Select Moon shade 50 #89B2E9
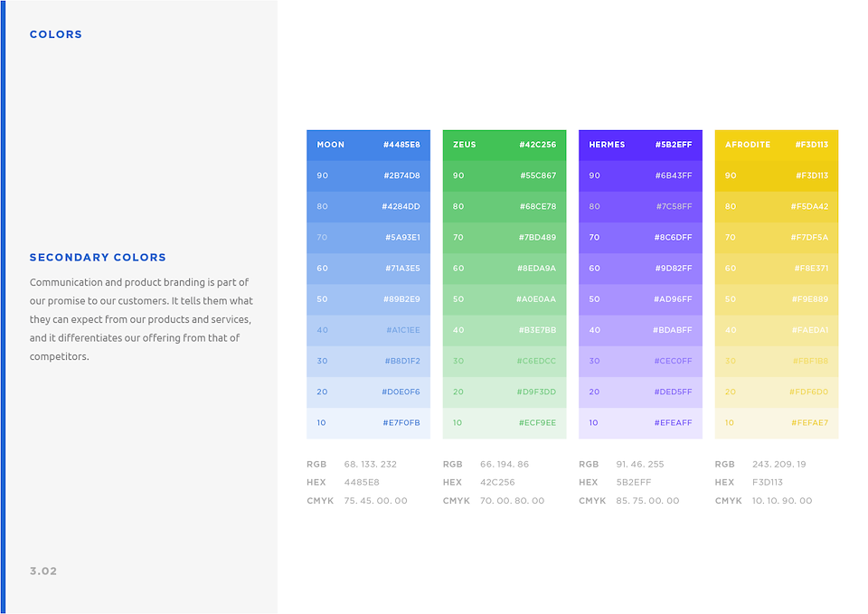 (x=368, y=299)
